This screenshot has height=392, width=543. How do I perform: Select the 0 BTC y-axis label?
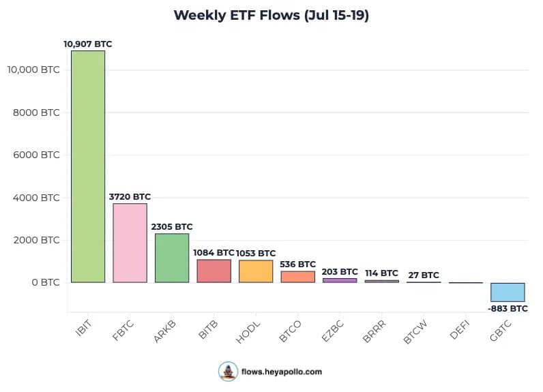[x=45, y=282]
